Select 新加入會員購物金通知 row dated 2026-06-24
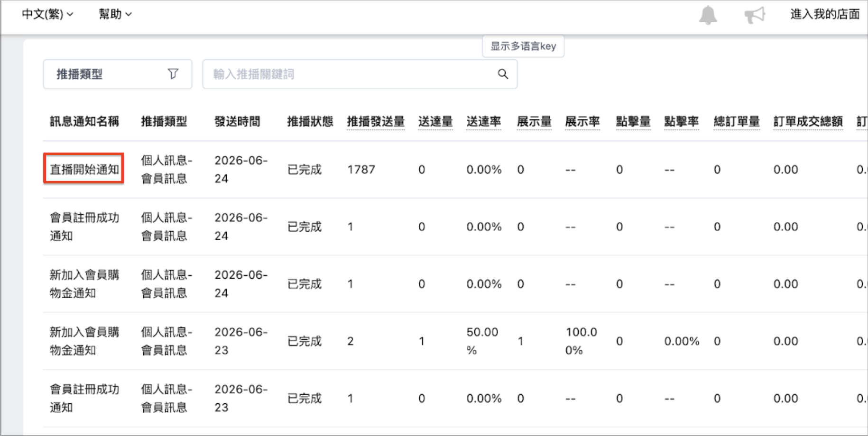The height and width of the screenshot is (436, 868). coord(455,284)
